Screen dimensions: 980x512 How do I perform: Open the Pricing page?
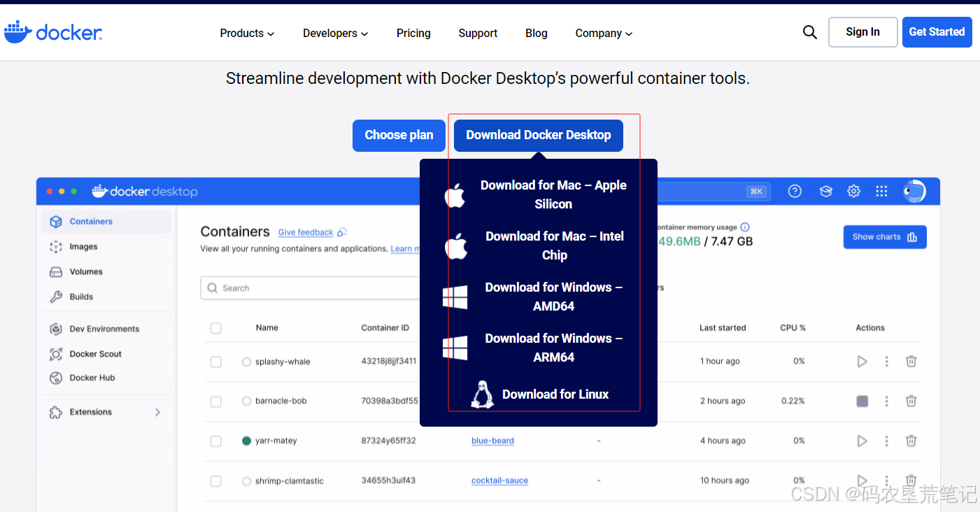[413, 33]
